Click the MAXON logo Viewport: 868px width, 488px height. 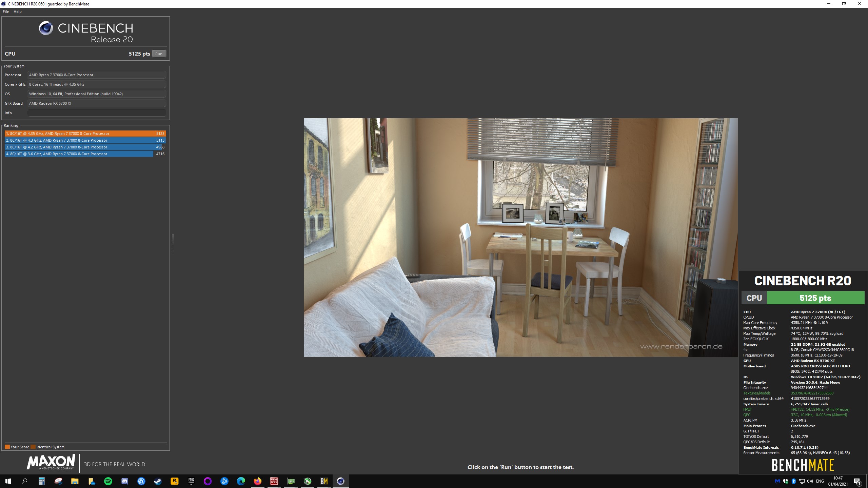(51, 462)
